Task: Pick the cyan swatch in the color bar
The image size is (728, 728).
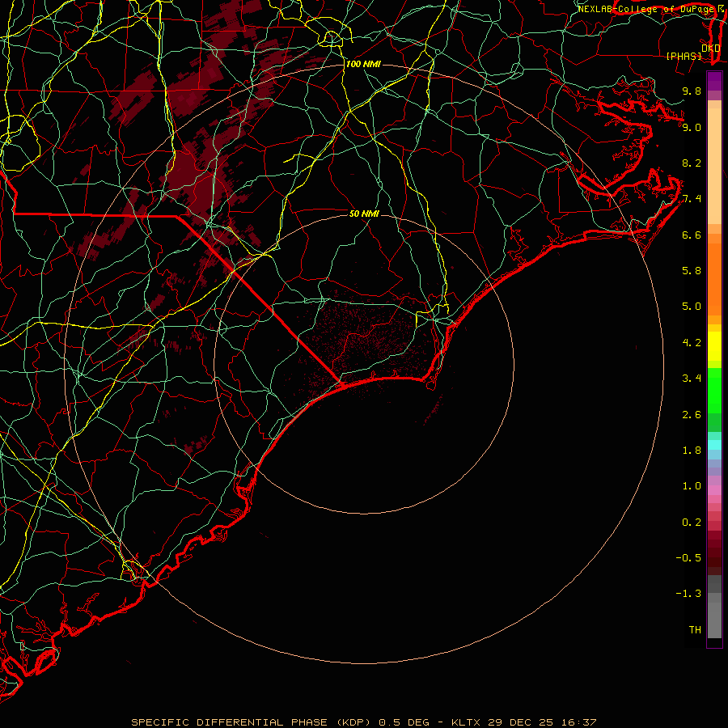Action: click(x=714, y=445)
